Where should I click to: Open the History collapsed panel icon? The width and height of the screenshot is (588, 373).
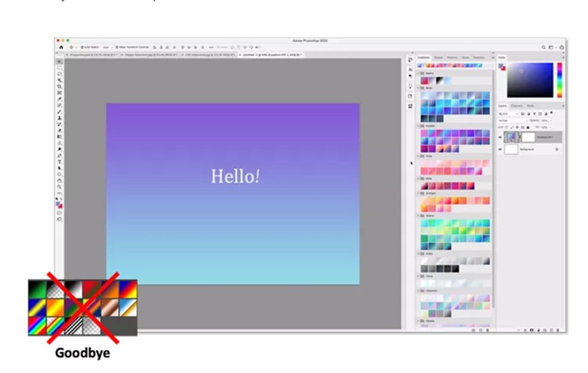coord(410,60)
